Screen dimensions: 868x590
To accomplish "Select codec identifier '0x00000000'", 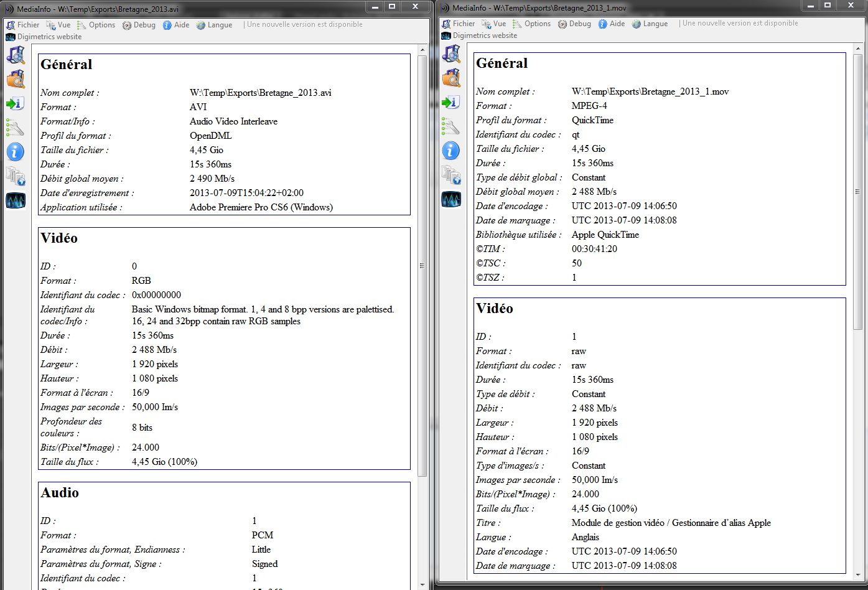I will 156,295.
